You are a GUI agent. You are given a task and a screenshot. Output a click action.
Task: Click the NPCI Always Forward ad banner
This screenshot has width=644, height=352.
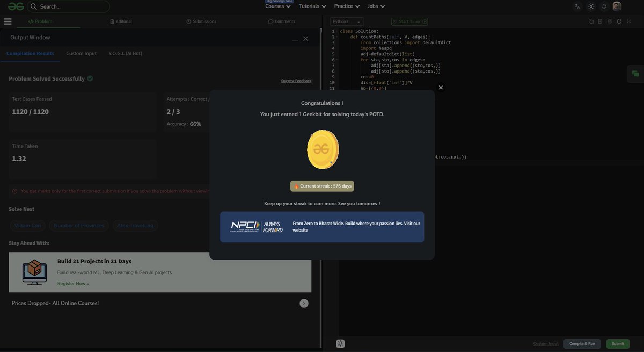click(322, 227)
